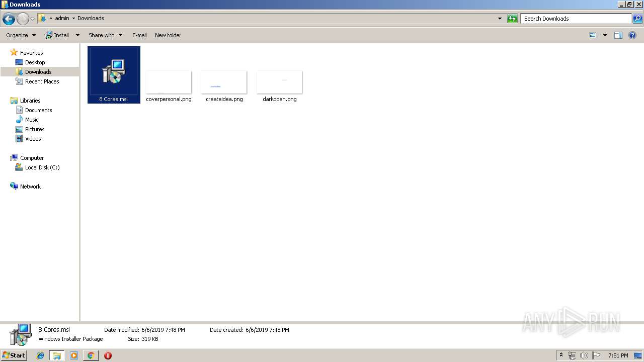Image resolution: width=644 pixels, height=362 pixels.
Task: Open the recent pages dropdown arrow
Action: [x=33, y=19]
